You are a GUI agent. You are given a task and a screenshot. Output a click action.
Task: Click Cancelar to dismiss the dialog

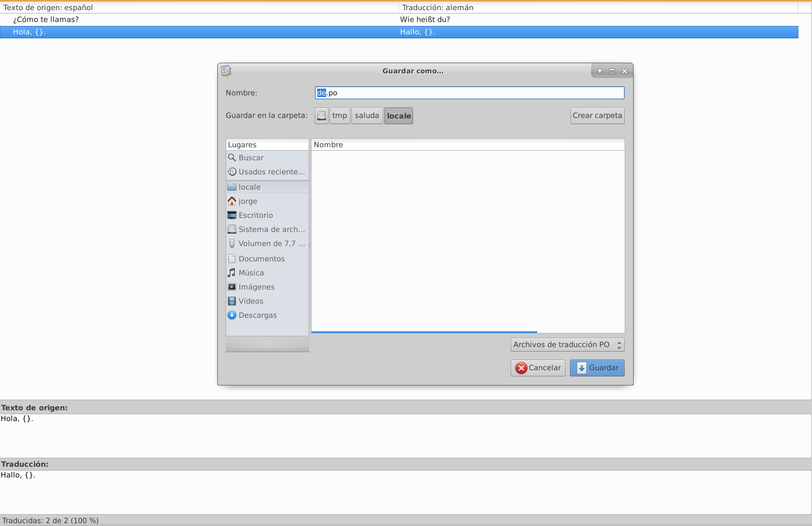(538, 368)
